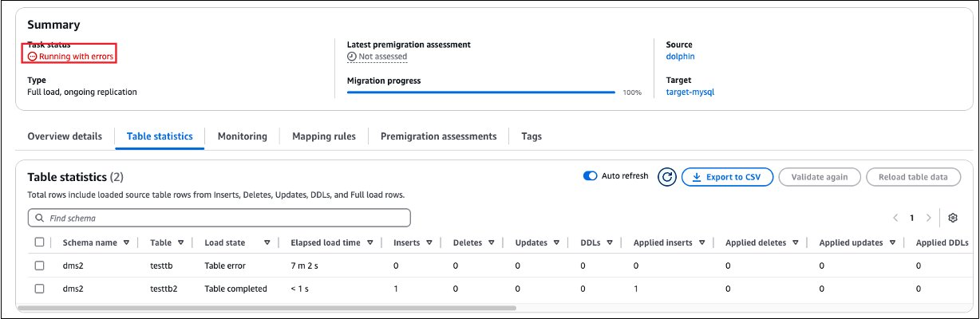
Task: Click the Running with errors status icon
Action: coord(32,57)
